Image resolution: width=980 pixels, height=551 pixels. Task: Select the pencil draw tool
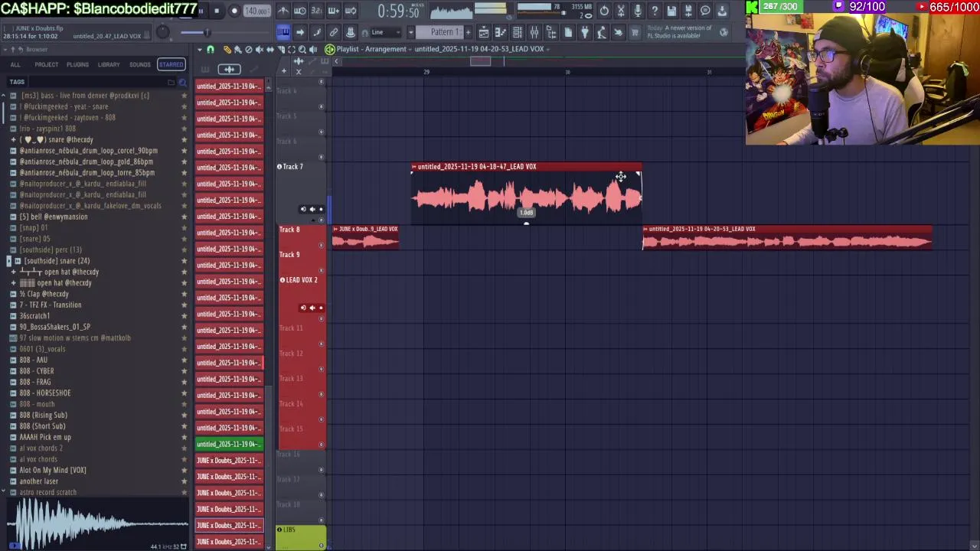(227, 49)
